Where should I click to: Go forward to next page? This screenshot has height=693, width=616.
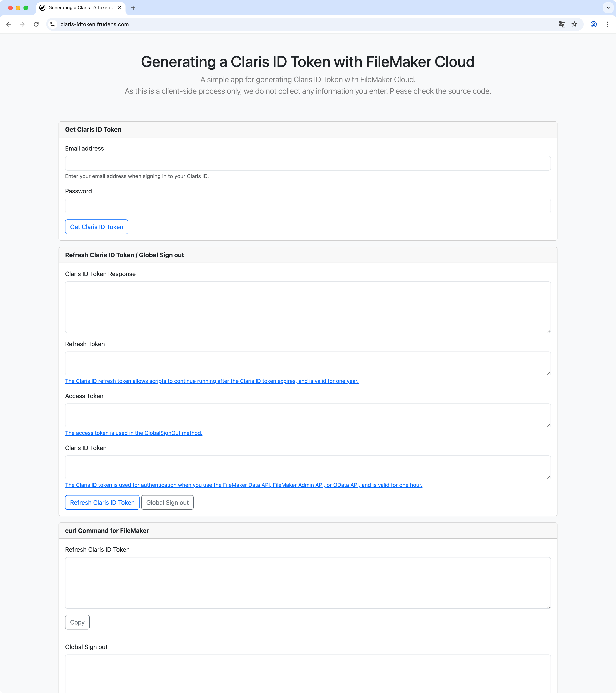click(22, 24)
